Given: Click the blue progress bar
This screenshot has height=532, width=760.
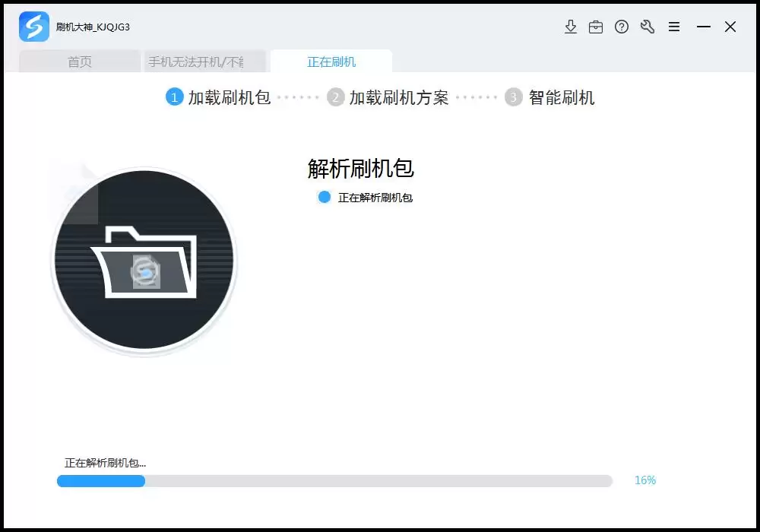Looking at the screenshot, I should pos(99,481).
